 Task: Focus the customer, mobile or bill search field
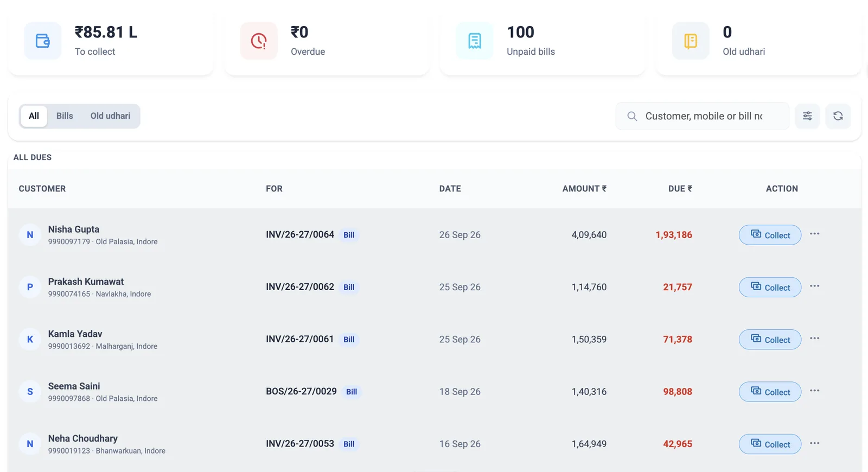click(703, 116)
